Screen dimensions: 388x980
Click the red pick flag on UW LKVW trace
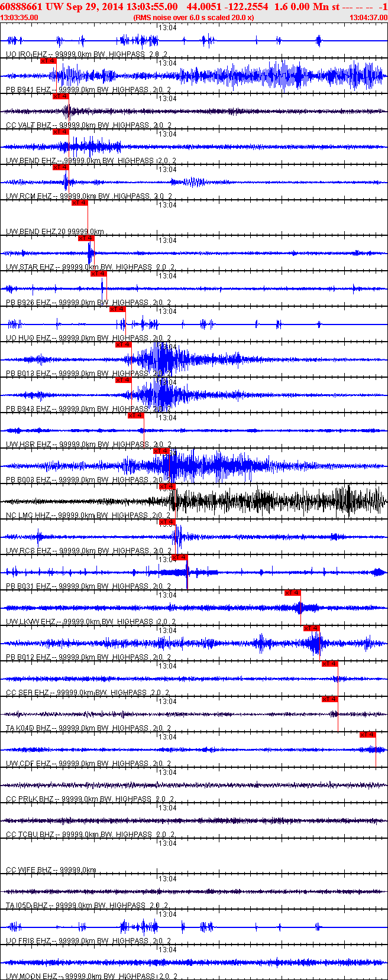(293, 593)
